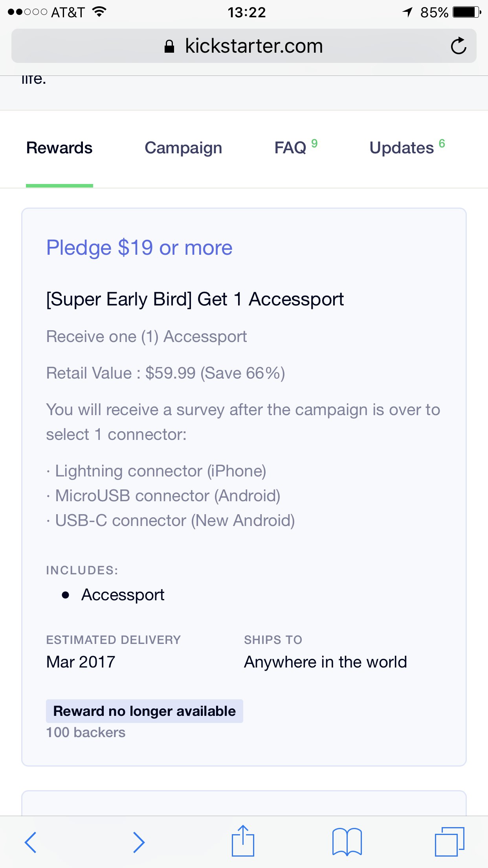Open the Share sheet icon
The image size is (488, 868).
tap(243, 841)
